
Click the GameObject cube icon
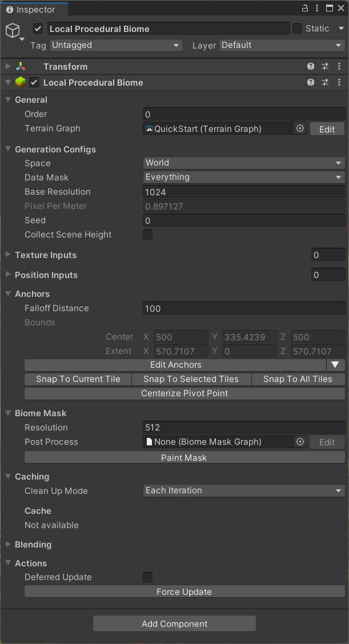[x=13, y=30]
